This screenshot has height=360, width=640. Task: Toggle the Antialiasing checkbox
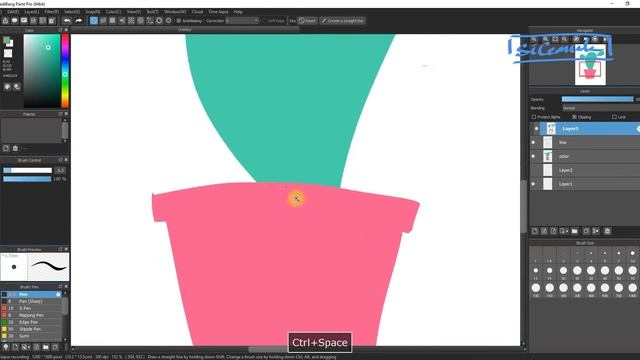[x=179, y=20]
